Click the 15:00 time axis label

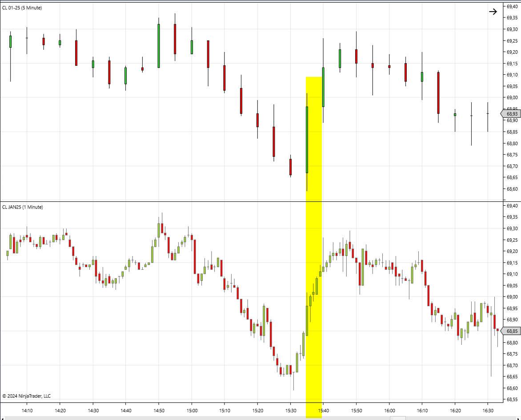point(192,410)
